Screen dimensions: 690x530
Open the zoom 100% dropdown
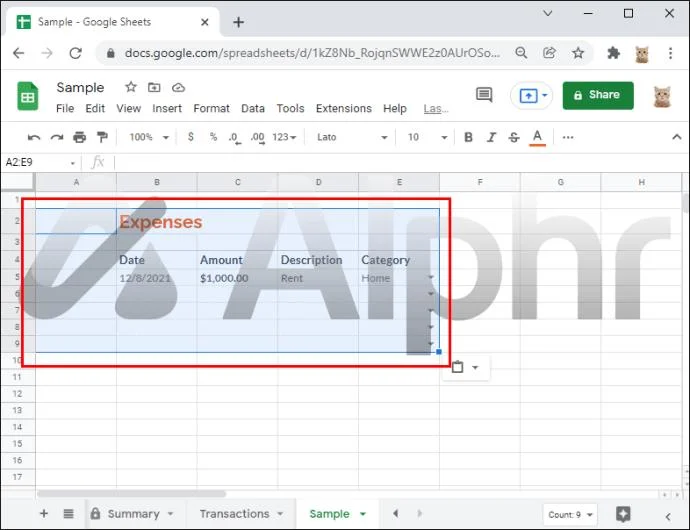click(149, 137)
